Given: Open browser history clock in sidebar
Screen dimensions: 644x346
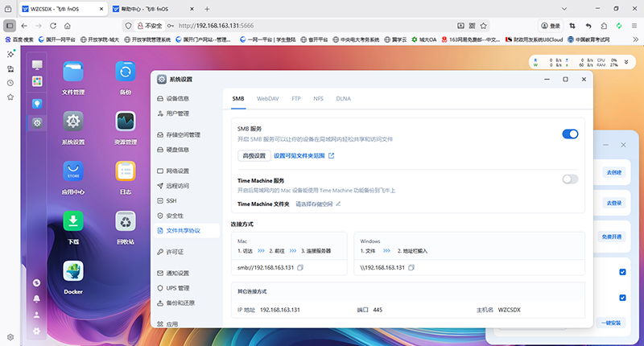Looking at the screenshot, I should coord(10,83).
